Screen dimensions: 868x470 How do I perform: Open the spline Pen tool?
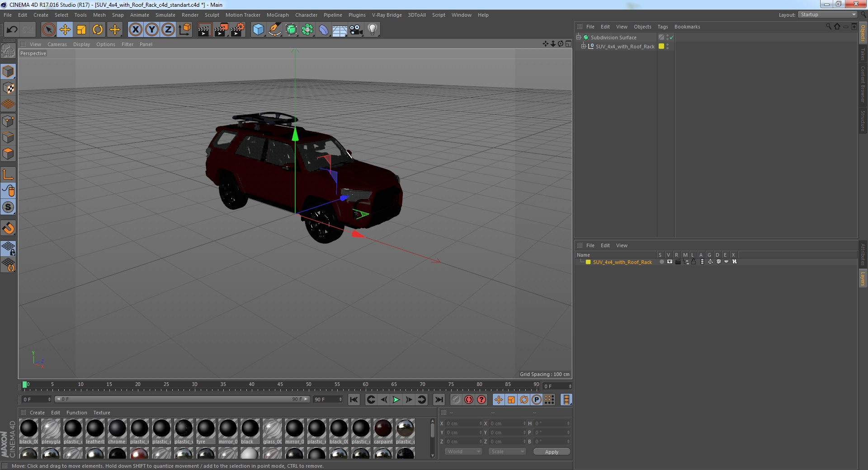[274, 30]
